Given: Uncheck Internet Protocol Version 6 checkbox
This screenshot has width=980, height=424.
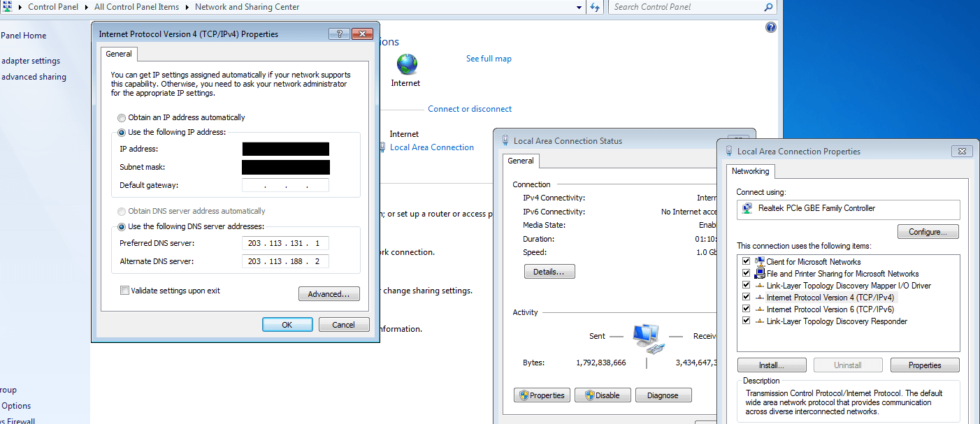Looking at the screenshot, I should point(747,309).
